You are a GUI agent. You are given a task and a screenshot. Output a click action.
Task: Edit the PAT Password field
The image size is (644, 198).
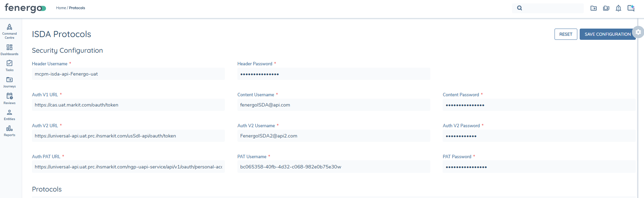click(539, 167)
